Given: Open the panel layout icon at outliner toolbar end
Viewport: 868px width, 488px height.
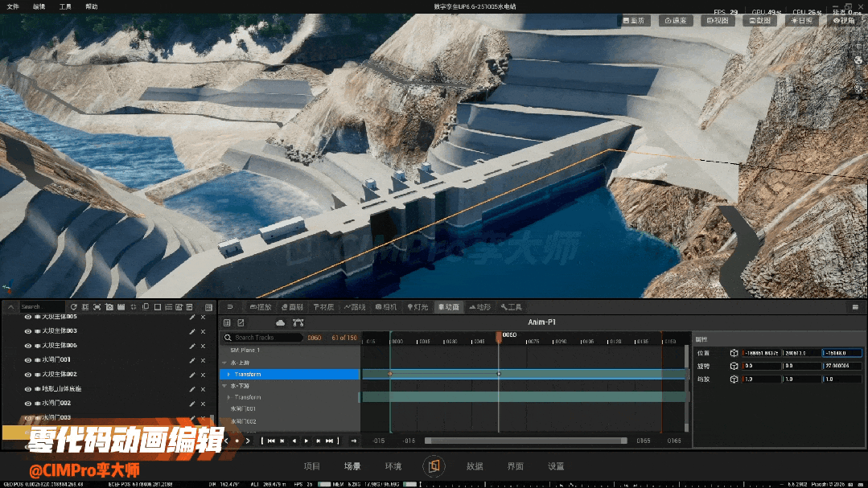Looking at the screenshot, I should 208,307.
